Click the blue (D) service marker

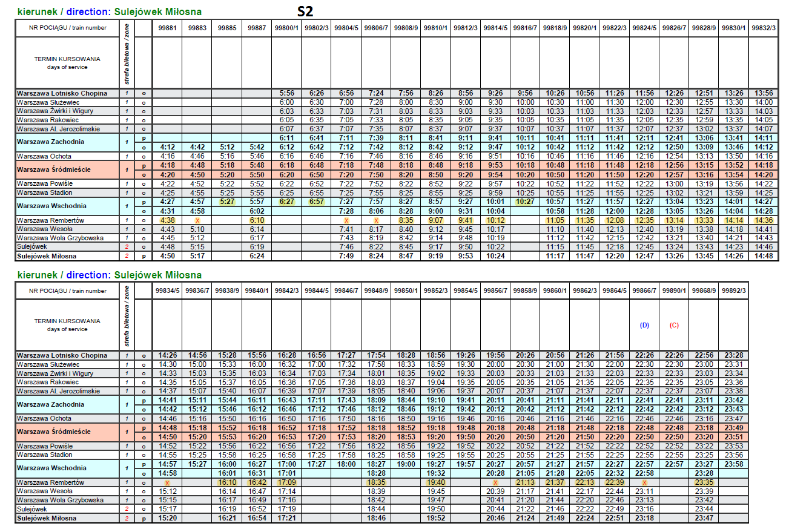644,325
